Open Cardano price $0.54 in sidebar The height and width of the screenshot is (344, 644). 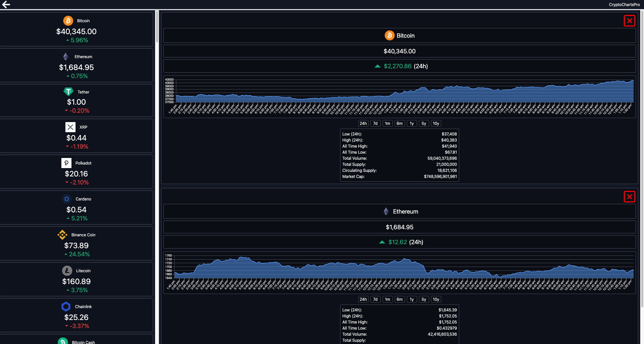pyautogui.click(x=76, y=210)
